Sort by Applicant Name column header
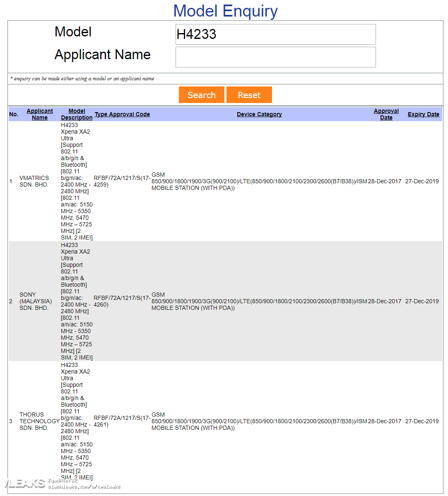Viewport: 448px width, 496px height. coord(40,114)
